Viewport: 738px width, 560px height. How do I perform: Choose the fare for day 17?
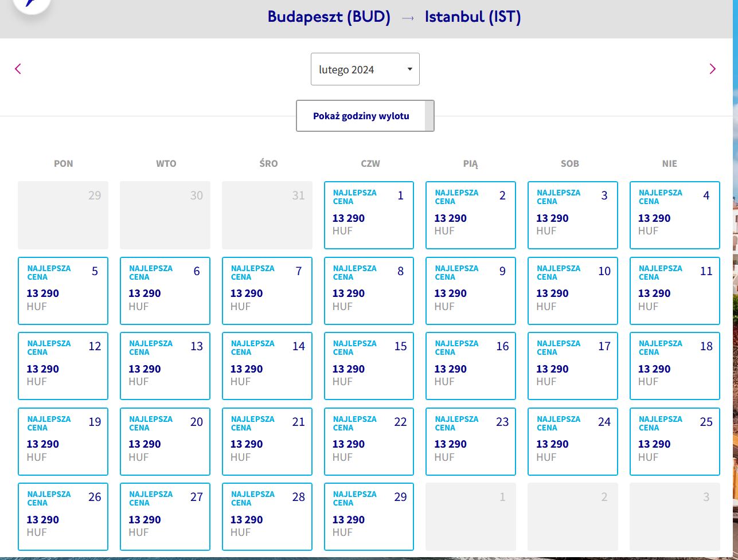coord(573,366)
